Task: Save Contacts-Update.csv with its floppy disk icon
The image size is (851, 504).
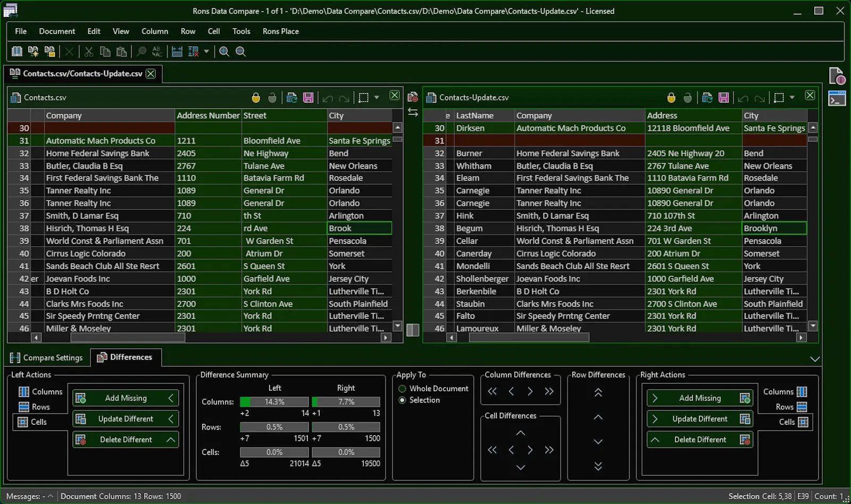Action: (723, 97)
